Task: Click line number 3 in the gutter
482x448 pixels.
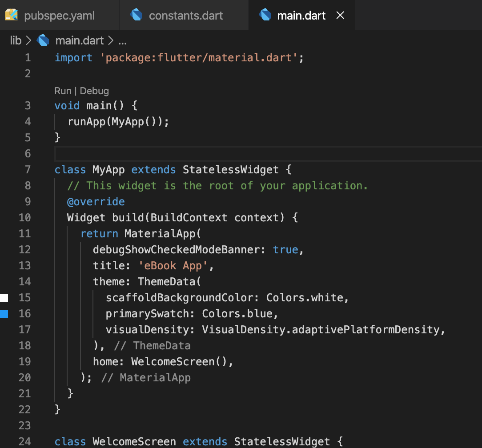Action: 28,105
